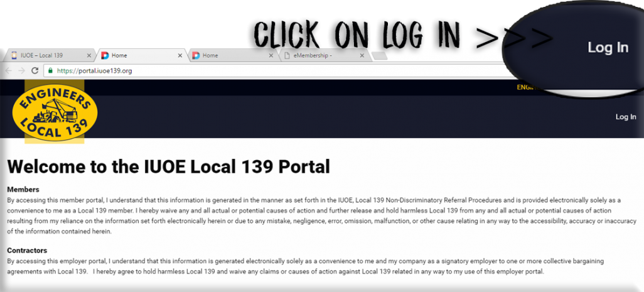Reload the portal page

[x=35, y=71]
